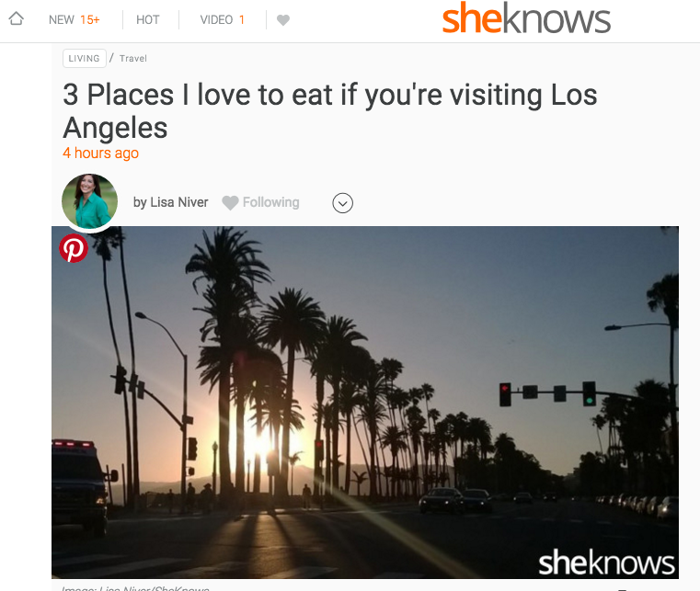Open author link by Lisa Niver
The image size is (700, 591).
170,202
